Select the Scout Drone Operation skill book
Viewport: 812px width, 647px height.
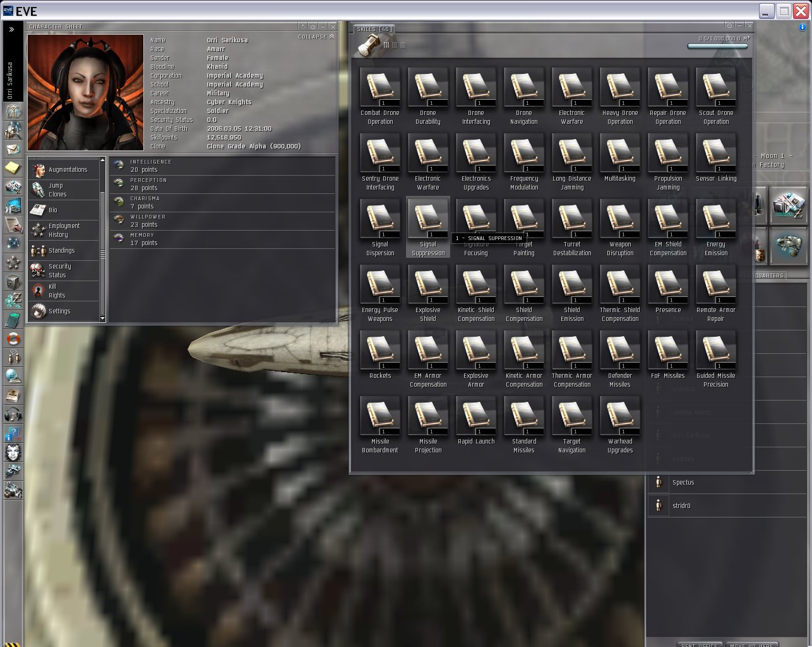click(x=716, y=96)
